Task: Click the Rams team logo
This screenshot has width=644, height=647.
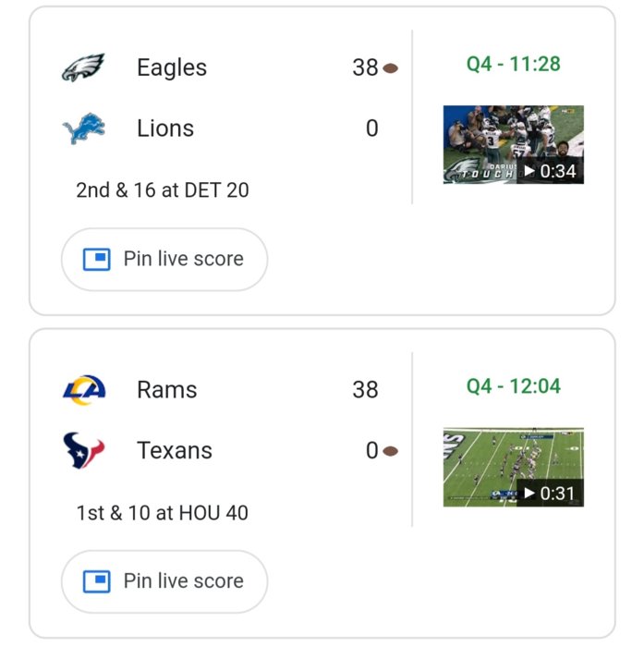Action: point(83,390)
